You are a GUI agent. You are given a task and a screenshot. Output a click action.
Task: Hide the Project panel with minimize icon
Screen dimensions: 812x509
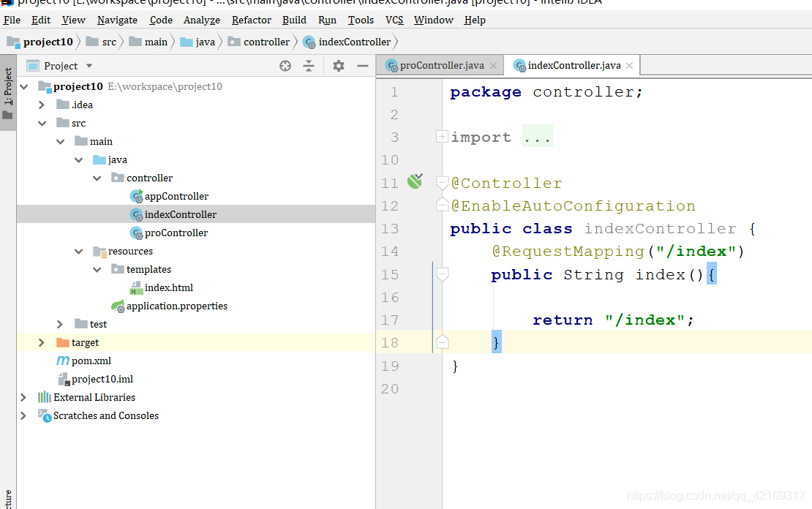tap(362, 66)
